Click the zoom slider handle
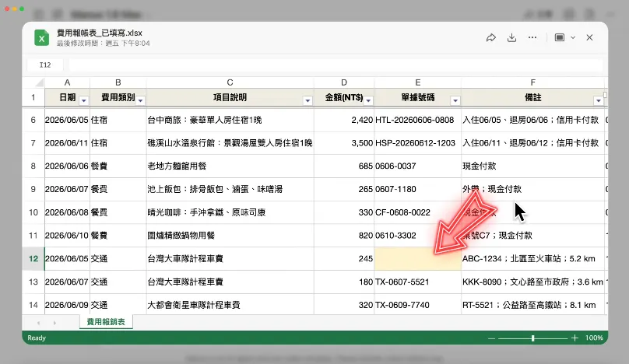Viewport: 629px width, 364px height. tap(532, 338)
